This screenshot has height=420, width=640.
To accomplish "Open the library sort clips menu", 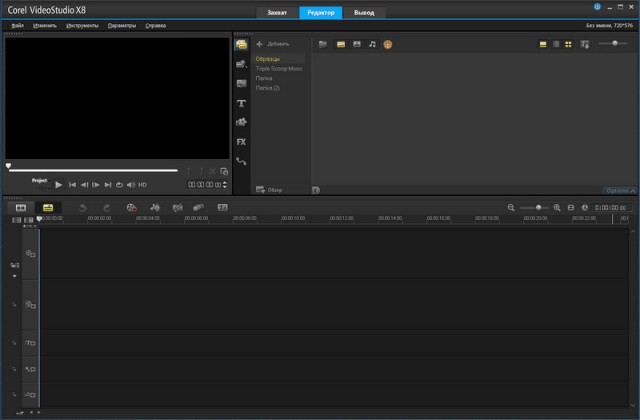I will 585,44.
